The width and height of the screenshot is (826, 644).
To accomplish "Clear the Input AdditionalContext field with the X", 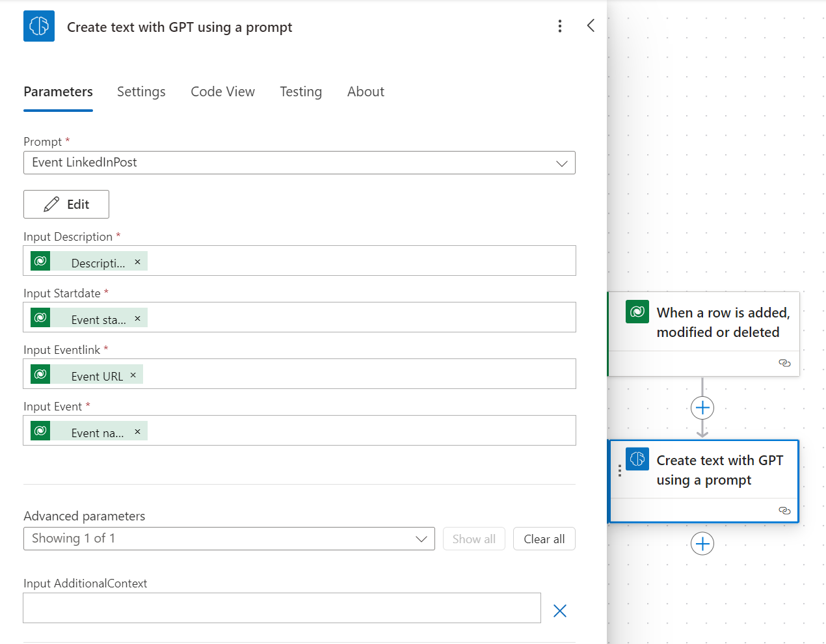I will pos(560,610).
